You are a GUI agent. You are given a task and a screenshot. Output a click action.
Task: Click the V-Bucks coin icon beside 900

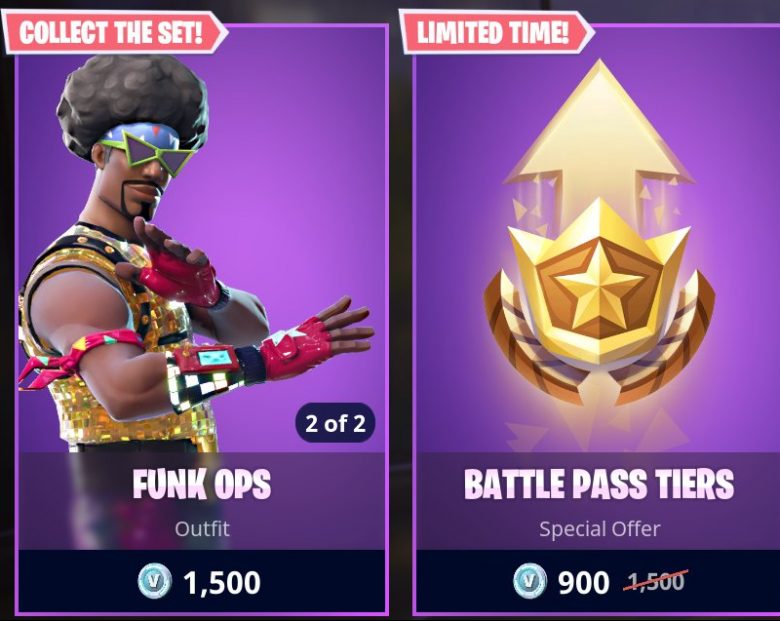pos(530,581)
